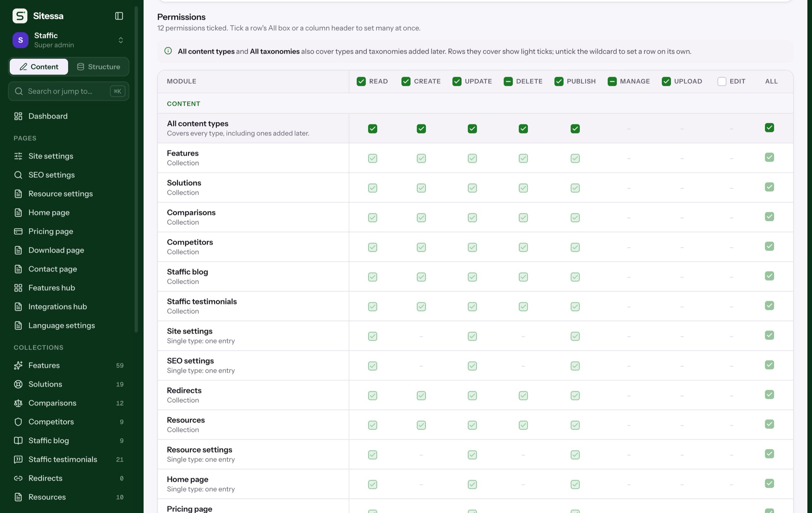Viewport: 812px width, 513px height.
Task: Tick the EDIT column header checkbox
Action: pos(722,81)
